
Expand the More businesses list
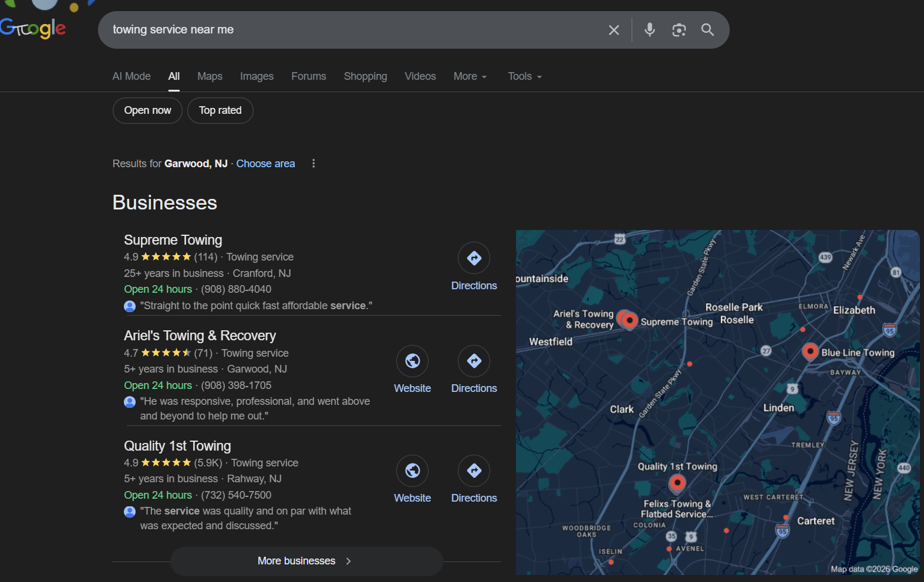click(x=306, y=561)
